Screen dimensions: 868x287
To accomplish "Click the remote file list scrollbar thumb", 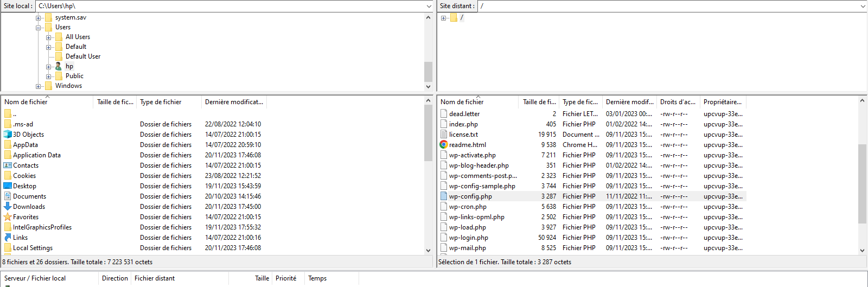I will [862, 184].
